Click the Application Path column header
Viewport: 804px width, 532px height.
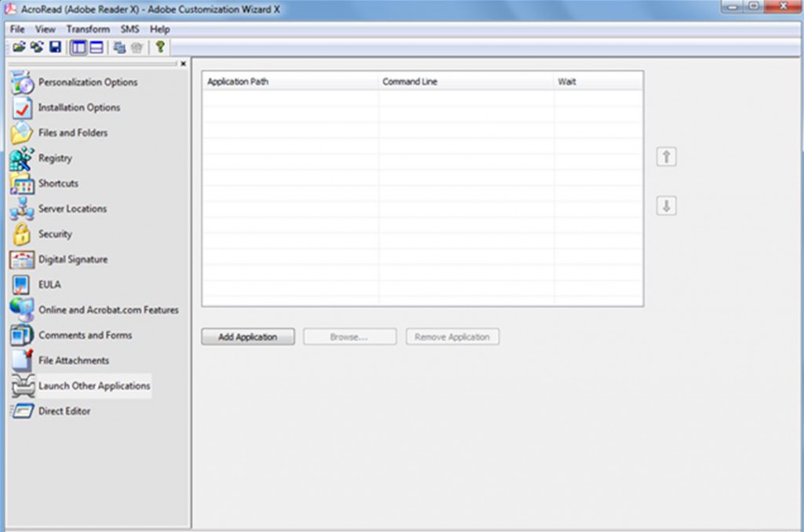291,82
